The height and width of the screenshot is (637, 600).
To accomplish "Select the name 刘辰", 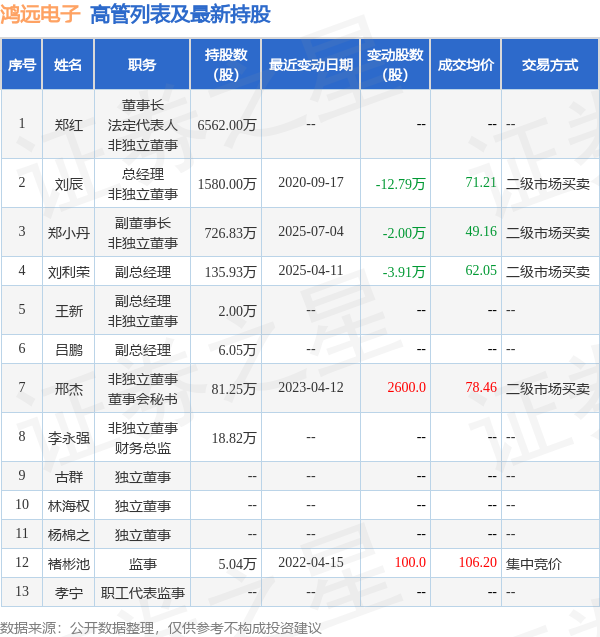I will [69, 184].
